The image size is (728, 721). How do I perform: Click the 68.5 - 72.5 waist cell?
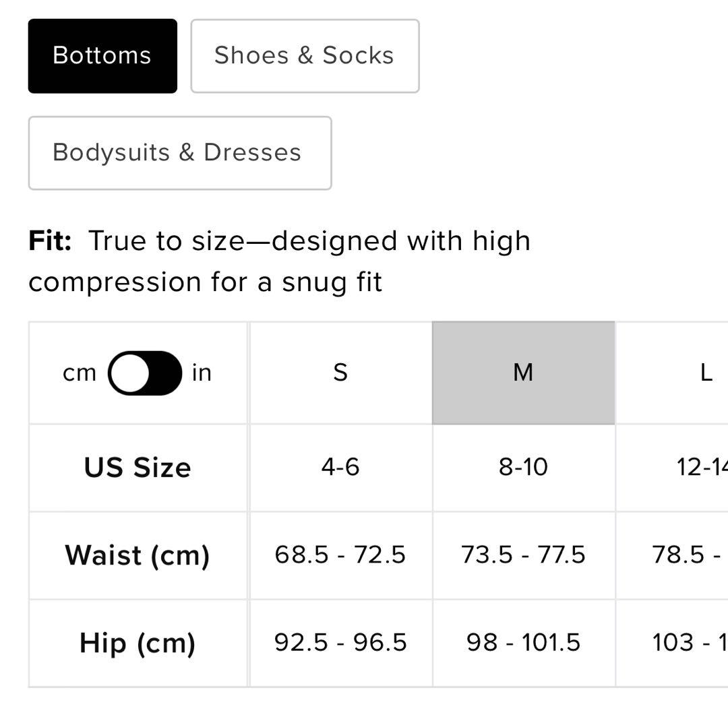(340, 555)
